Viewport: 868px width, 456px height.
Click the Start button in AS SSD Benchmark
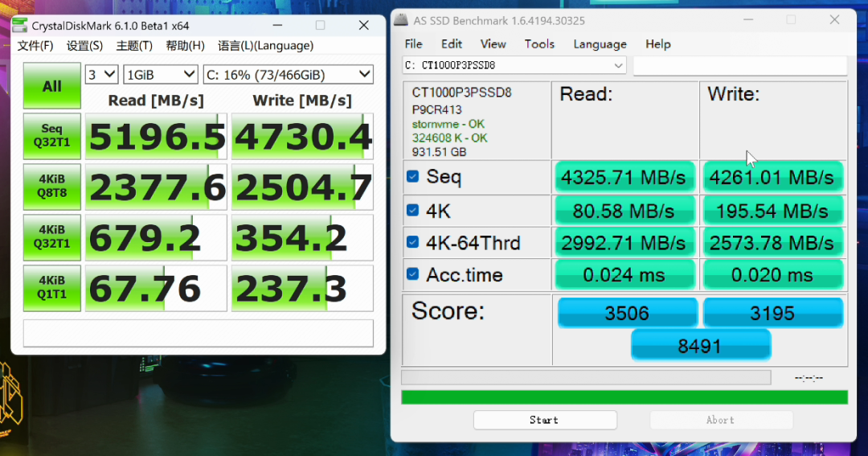545,420
